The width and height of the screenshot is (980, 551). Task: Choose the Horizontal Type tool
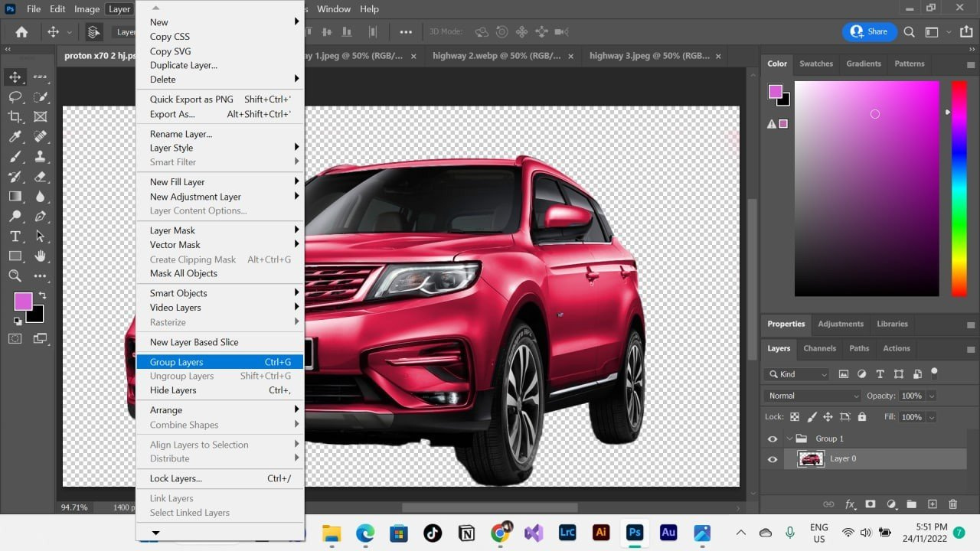click(x=15, y=236)
